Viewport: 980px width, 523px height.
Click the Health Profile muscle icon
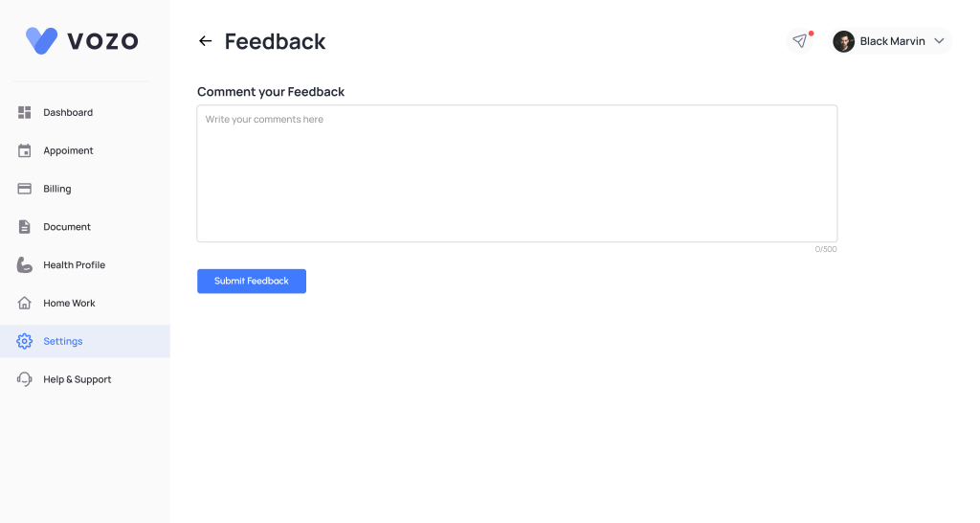coord(25,265)
